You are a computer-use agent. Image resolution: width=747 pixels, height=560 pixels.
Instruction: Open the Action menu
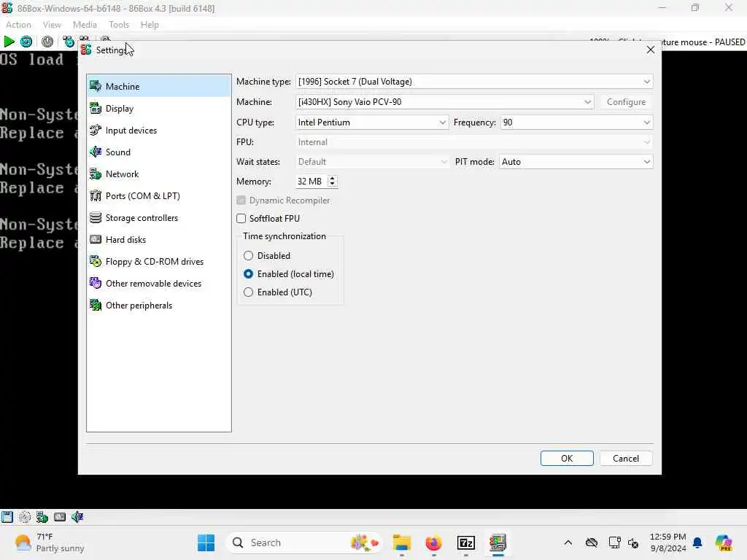(18, 25)
